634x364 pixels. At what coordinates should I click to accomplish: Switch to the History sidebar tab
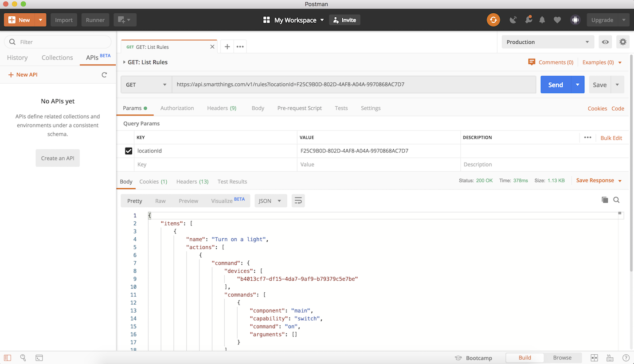point(17,58)
